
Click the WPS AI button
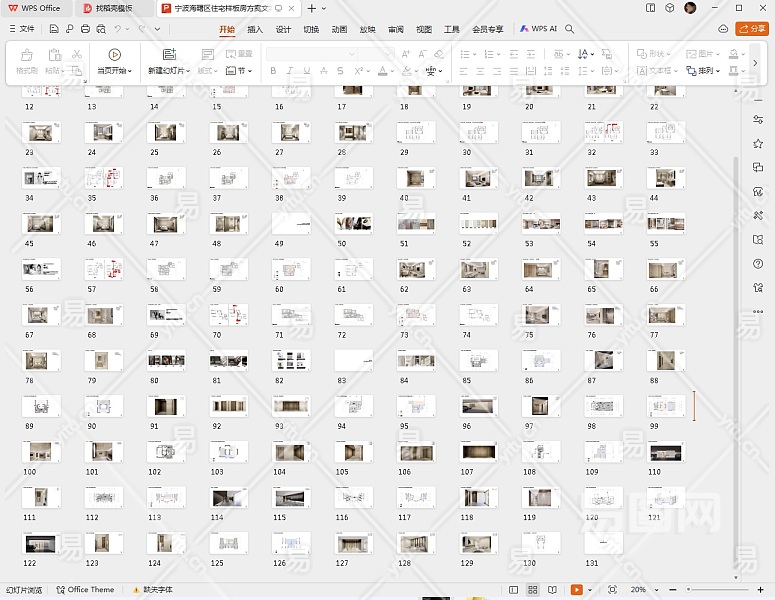click(538, 29)
